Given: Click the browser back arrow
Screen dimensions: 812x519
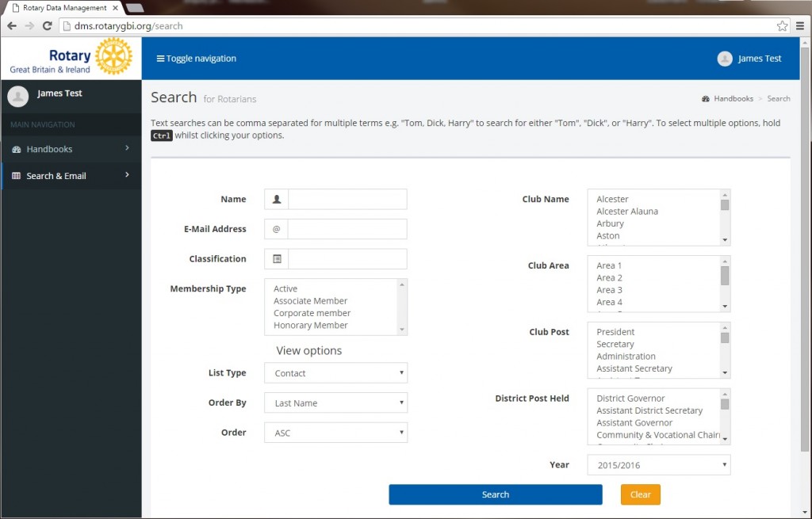Looking at the screenshot, I should [x=12, y=26].
